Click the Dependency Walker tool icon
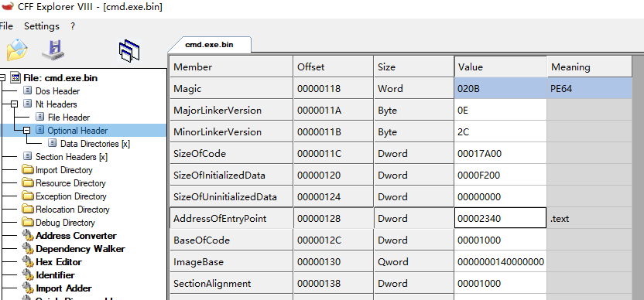Image resolution: width=644 pixels, height=300 pixels. click(x=28, y=249)
